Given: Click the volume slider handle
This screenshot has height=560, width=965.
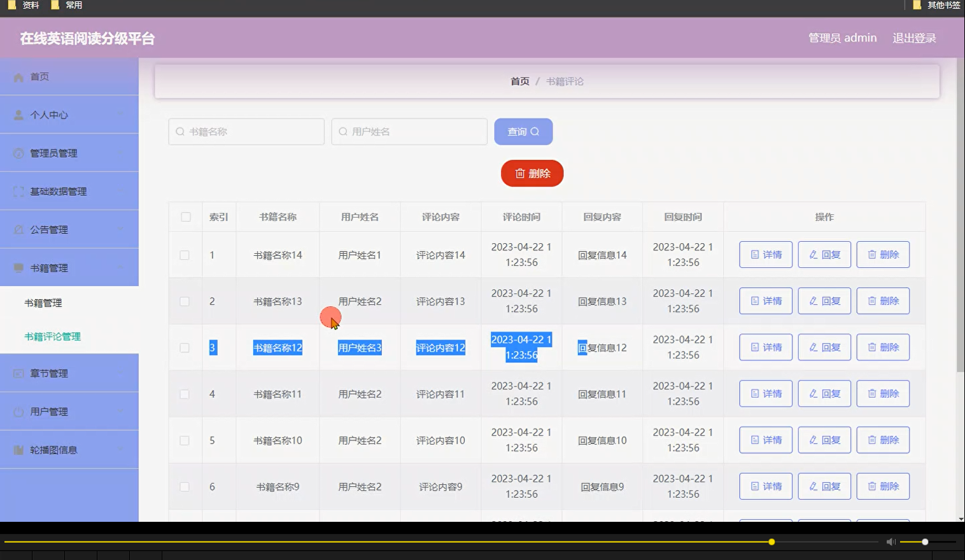Looking at the screenshot, I should [925, 542].
